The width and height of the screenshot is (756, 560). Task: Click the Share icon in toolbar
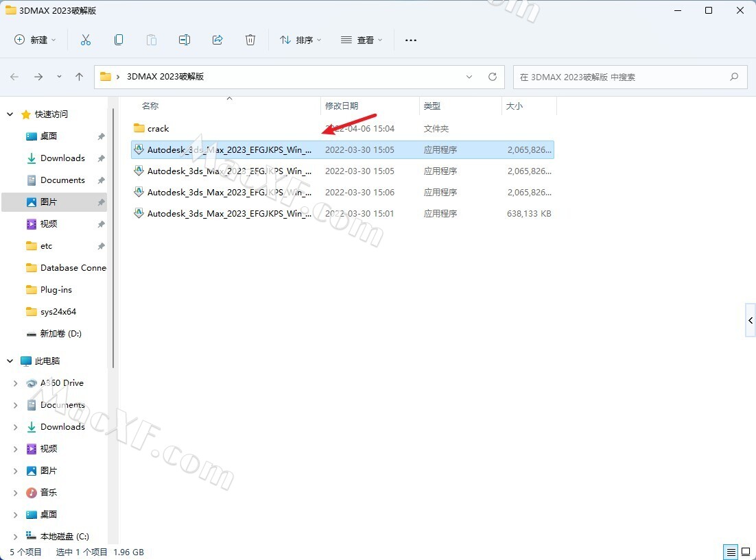pos(217,40)
